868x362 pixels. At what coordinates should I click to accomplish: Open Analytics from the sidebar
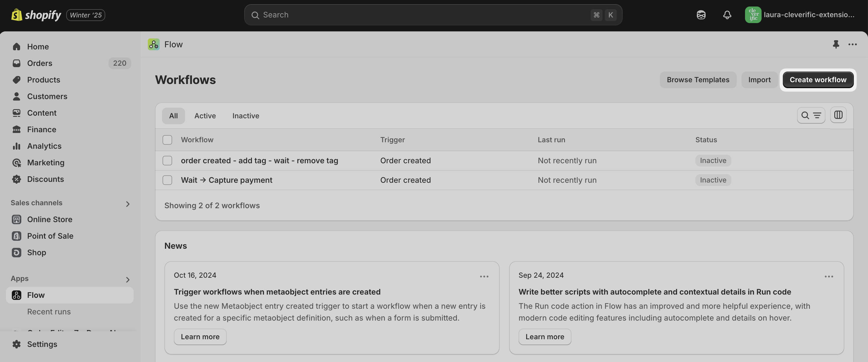point(44,146)
